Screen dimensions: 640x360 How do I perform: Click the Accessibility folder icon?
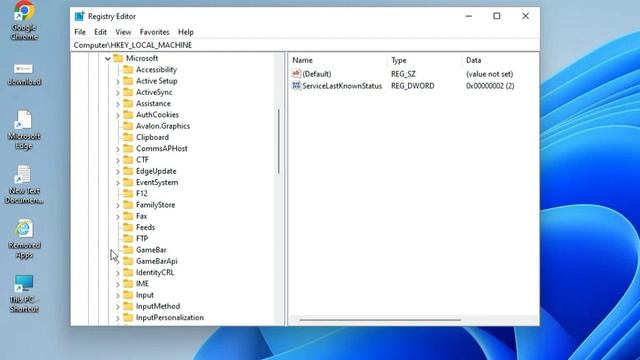coord(128,69)
